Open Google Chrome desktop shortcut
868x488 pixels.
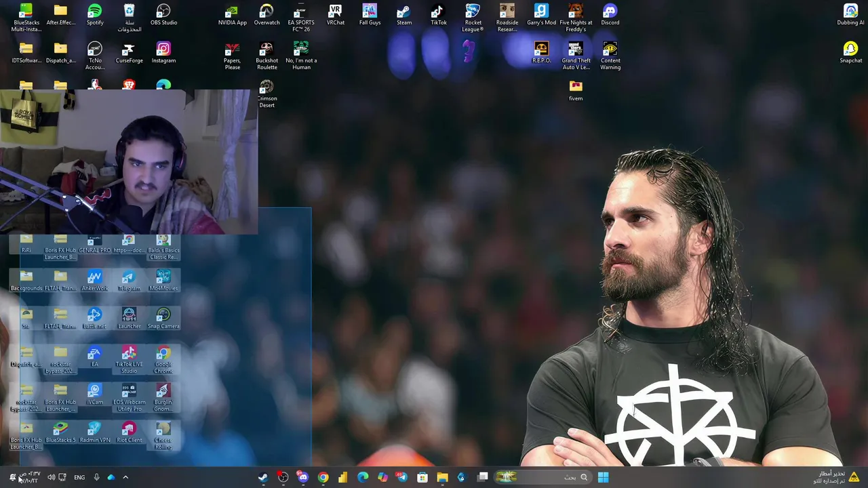(x=163, y=359)
